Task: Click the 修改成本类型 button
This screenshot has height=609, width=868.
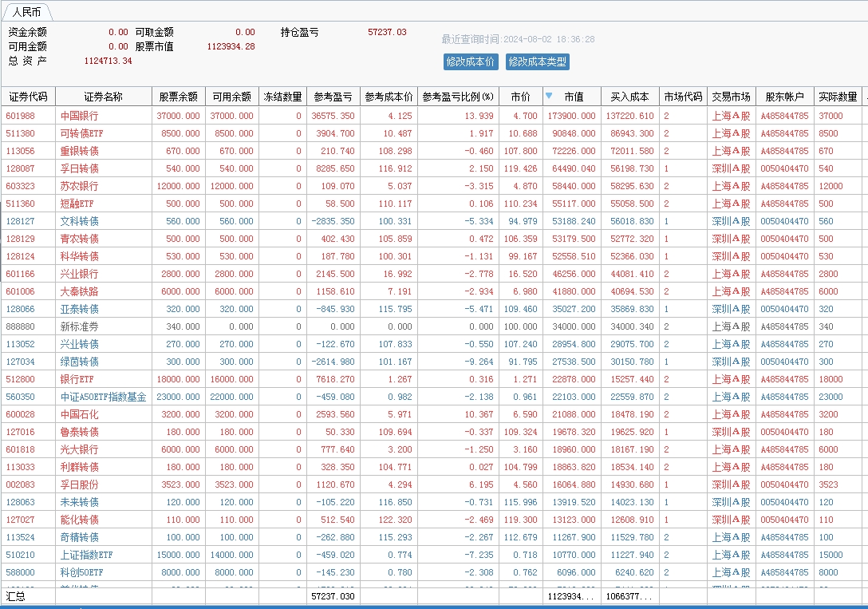Action: [x=537, y=62]
